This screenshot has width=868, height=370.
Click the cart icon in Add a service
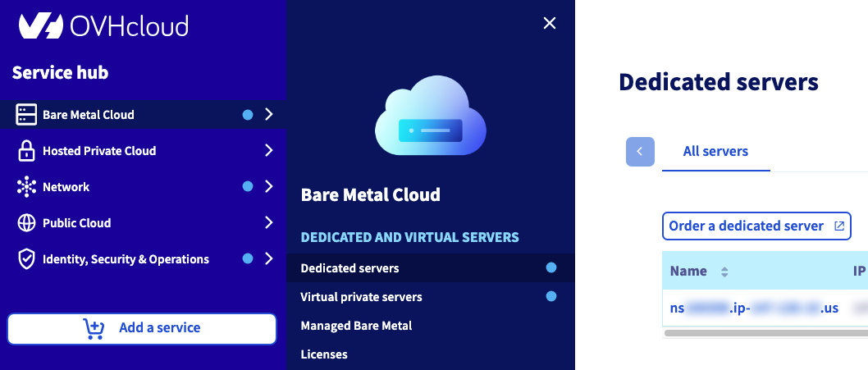93,328
